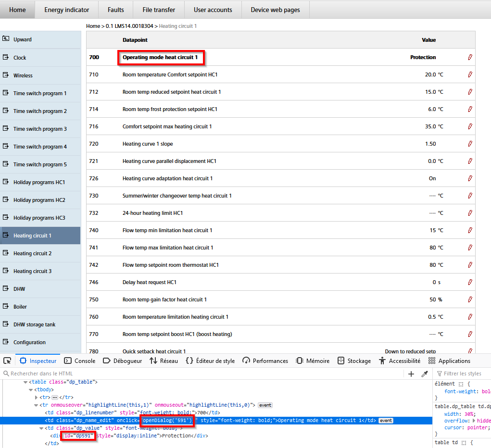Viewport: 491px width, 448px height.
Task: Click edit icon for Comfort setpoint max heating circuit 1
Action: click(470, 126)
